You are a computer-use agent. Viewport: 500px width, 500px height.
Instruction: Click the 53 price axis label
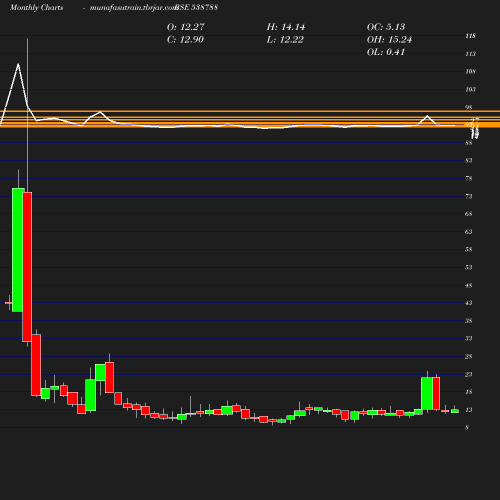(x=469, y=267)
